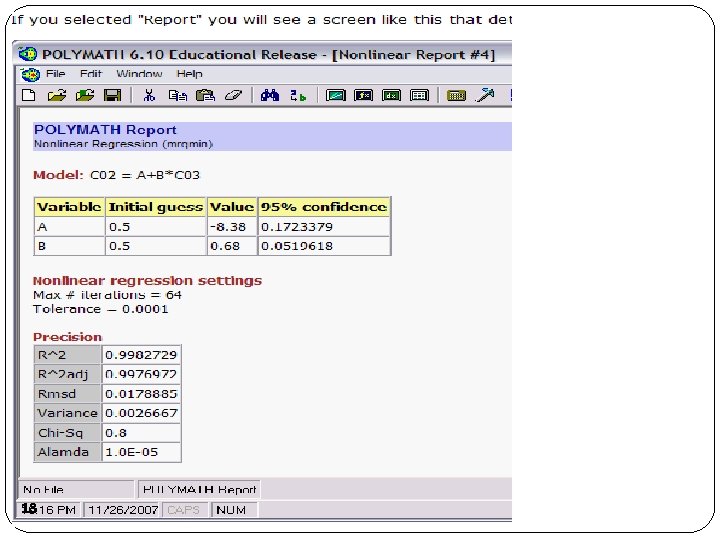The image size is (720, 540).
Task: Click the second open-folder icon beside Save
Action: [85, 95]
